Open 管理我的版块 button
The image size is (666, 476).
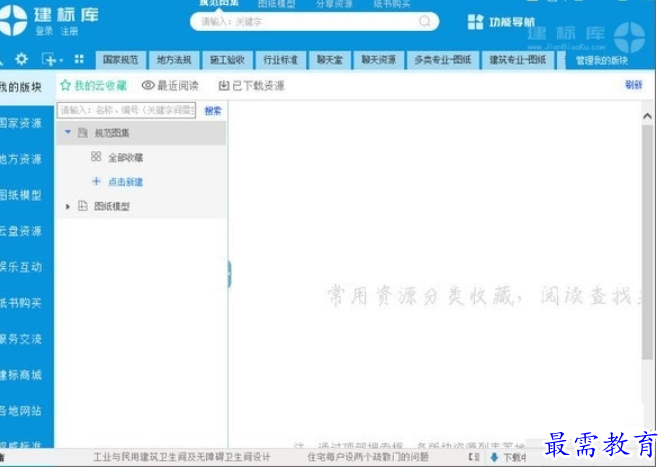coord(601,60)
